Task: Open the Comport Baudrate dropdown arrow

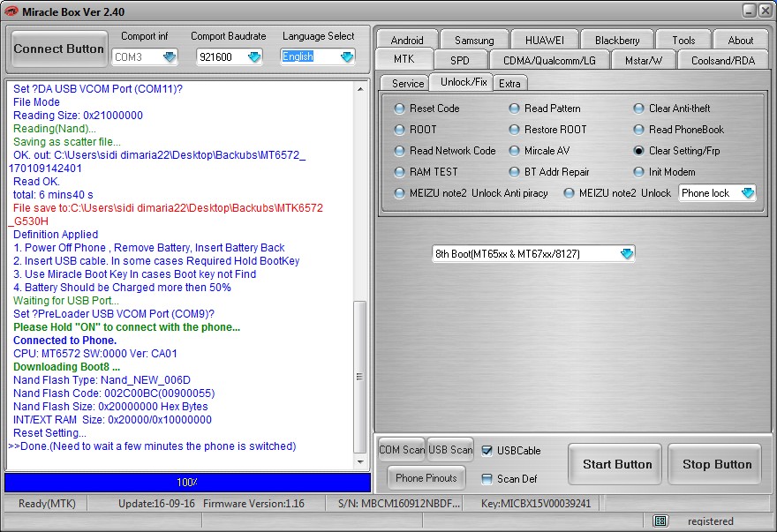Action: 254,57
